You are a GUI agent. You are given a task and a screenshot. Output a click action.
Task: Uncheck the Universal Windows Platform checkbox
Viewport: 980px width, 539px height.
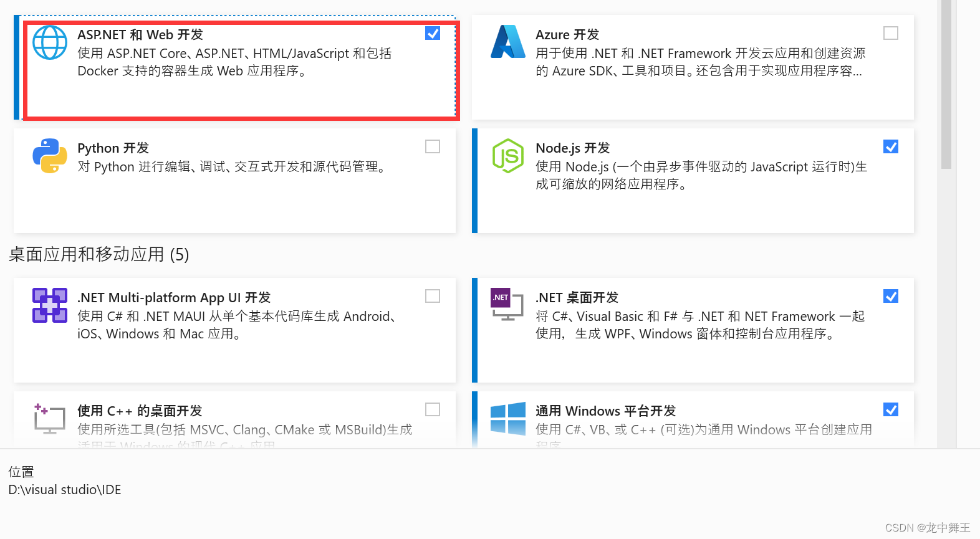point(891,409)
